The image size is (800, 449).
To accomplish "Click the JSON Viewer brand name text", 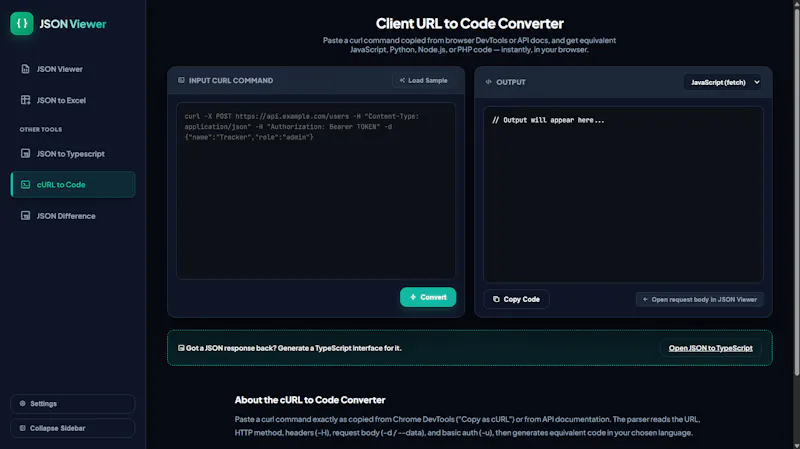I will click(x=73, y=24).
